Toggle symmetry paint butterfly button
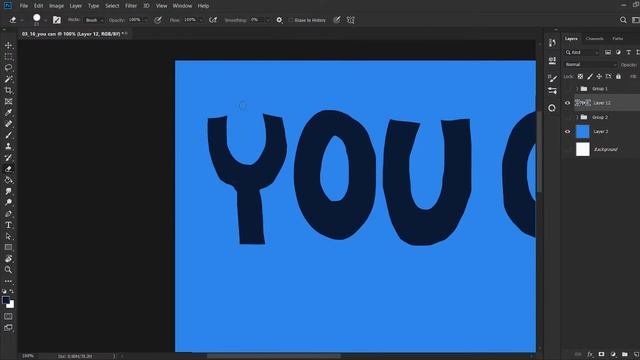The width and height of the screenshot is (640, 360). coord(351,20)
